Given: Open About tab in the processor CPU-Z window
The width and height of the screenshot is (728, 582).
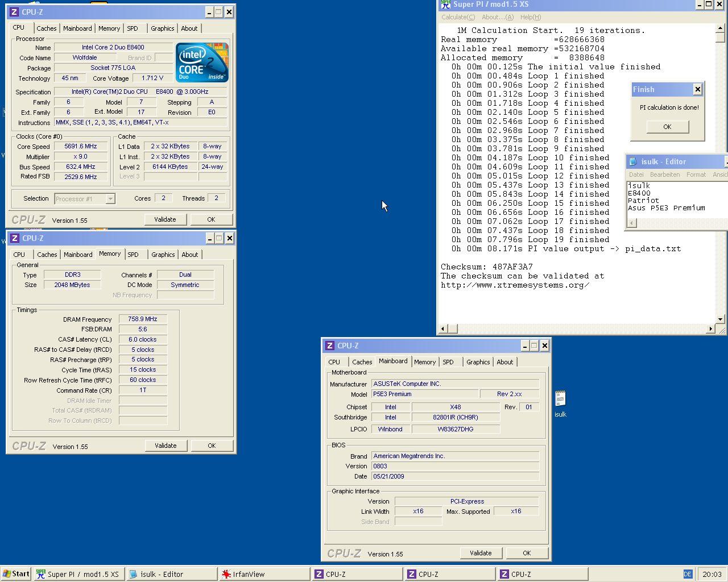Looking at the screenshot, I should point(189,28).
